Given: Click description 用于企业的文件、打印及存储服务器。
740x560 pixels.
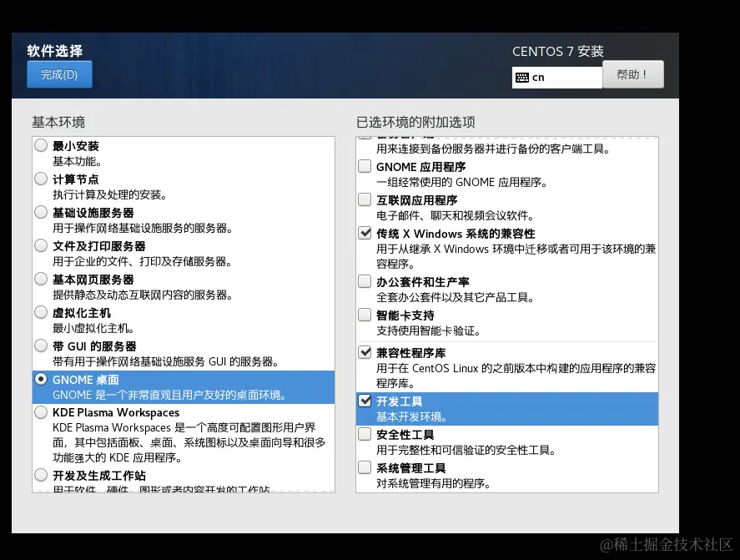Looking at the screenshot, I should [143, 261].
